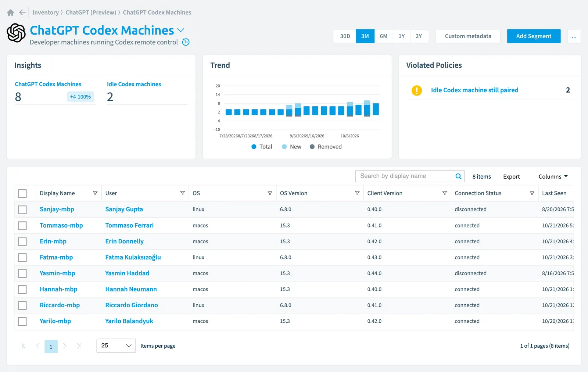Select the 6M time range
588x372 pixels.
[x=384, y=36]
